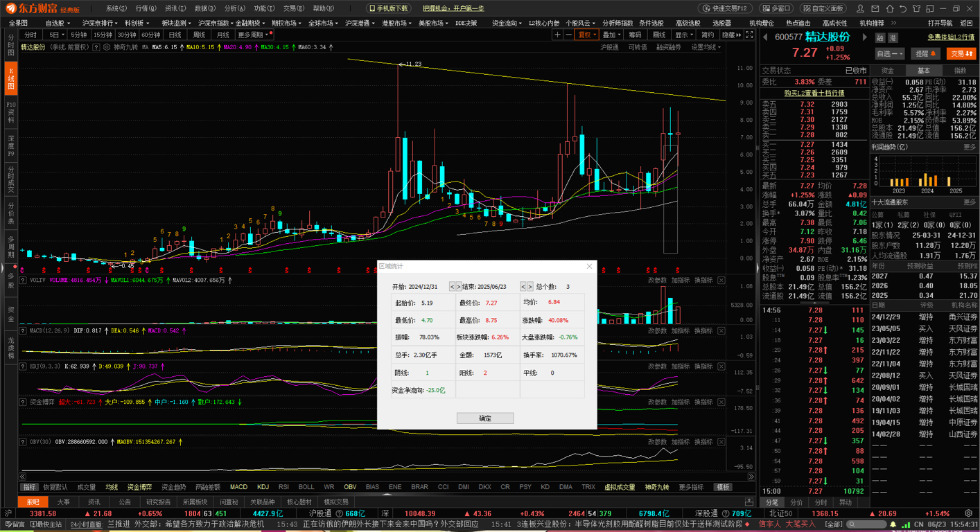Close the VOLTV indicator panel
The height and width of the screenshot is (532, 980).
point(721,281)
